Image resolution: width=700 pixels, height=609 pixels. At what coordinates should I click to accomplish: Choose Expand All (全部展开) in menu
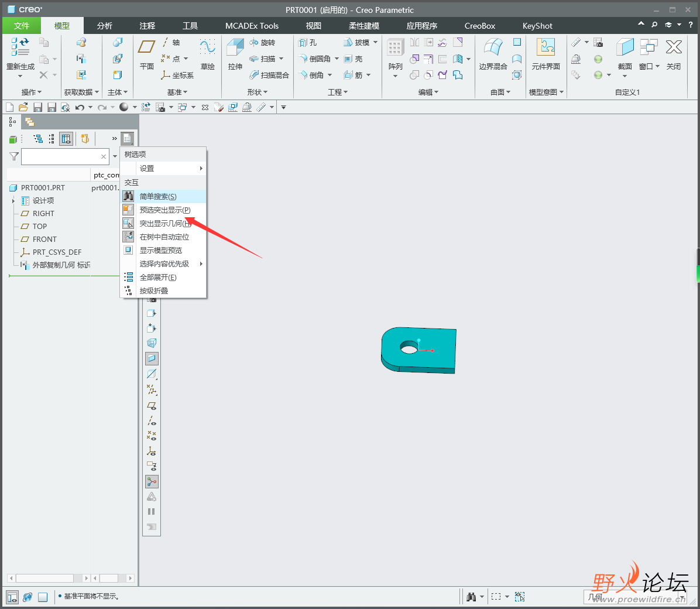click(x=163, y=278)
